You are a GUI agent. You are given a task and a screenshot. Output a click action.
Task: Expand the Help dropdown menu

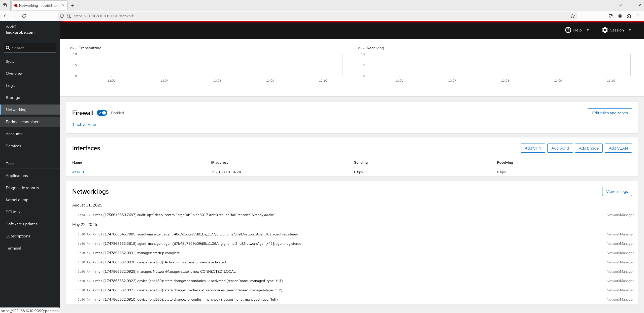click(x=577, y=30)
